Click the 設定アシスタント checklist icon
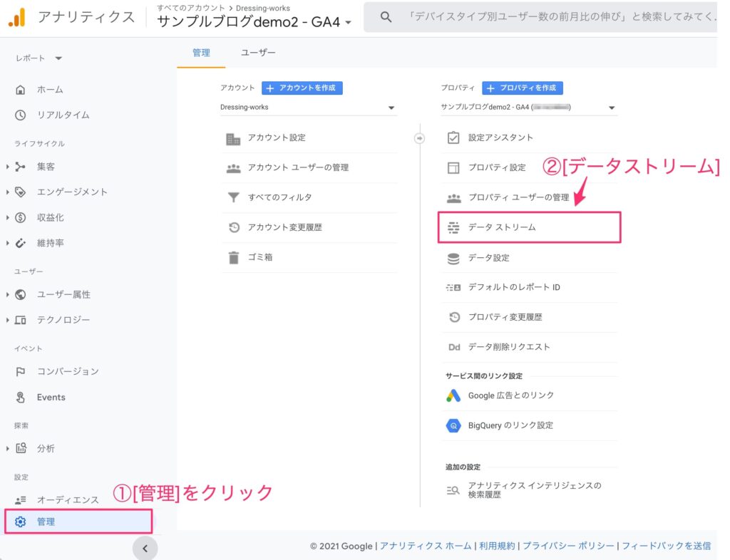 point(453,138)
